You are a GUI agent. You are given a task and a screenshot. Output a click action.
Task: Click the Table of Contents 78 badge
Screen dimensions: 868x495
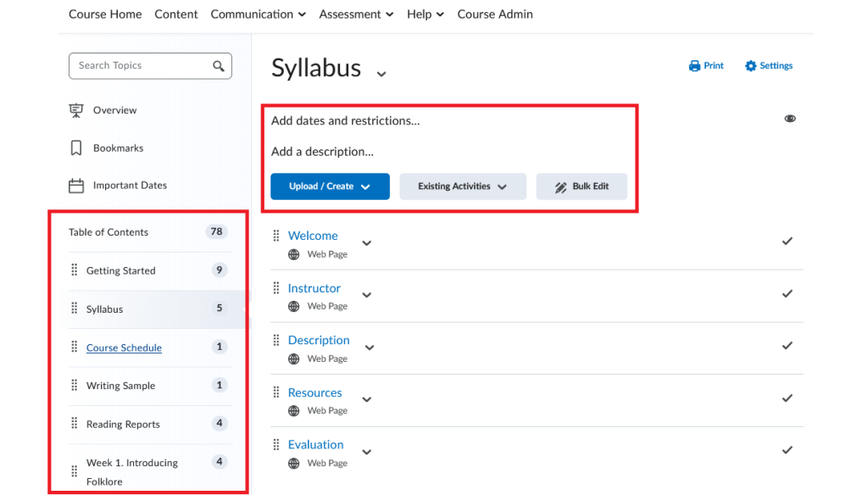[x=216, y=231]
